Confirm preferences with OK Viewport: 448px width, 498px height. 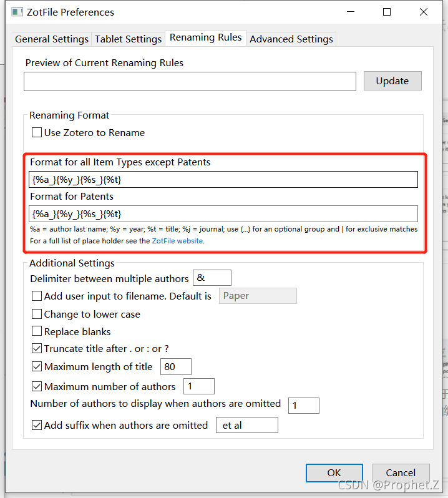coord(334,473)
